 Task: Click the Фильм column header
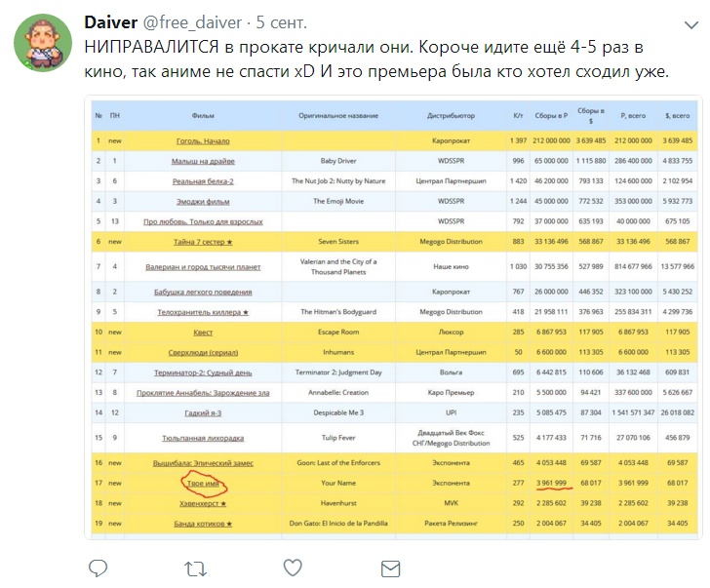[203, 116]
